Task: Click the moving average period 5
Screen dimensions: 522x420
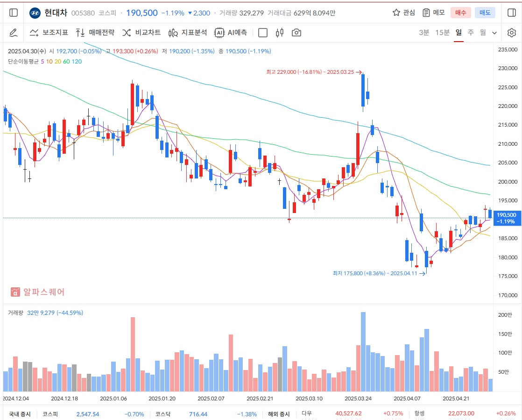Action: pyautogui.click(x=42, y=62)
